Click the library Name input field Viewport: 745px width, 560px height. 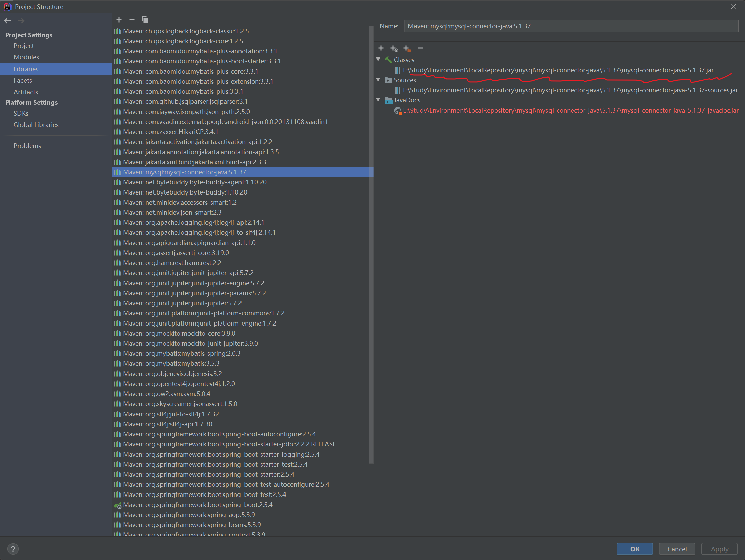click(571, 26)
